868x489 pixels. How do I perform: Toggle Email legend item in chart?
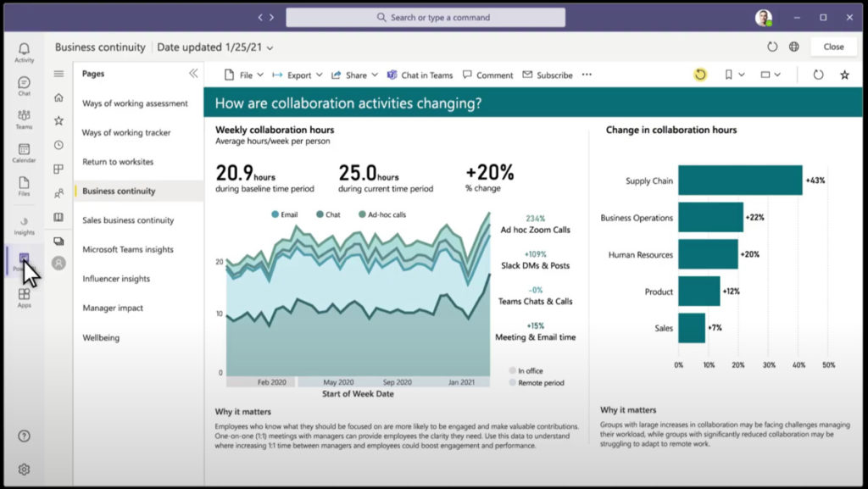pyautogui.click(x=285, y=214)
